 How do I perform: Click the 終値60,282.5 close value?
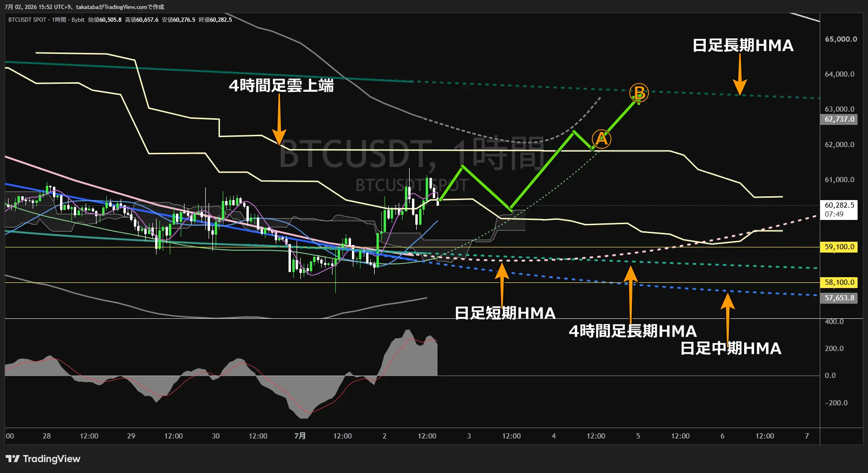[x=215, y=20]
